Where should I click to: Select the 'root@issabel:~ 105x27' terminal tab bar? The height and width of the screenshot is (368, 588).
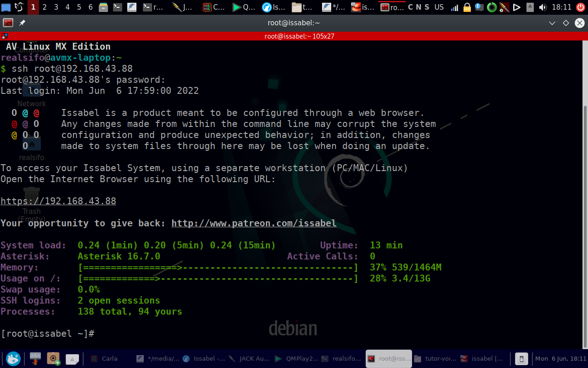(299, 36)
